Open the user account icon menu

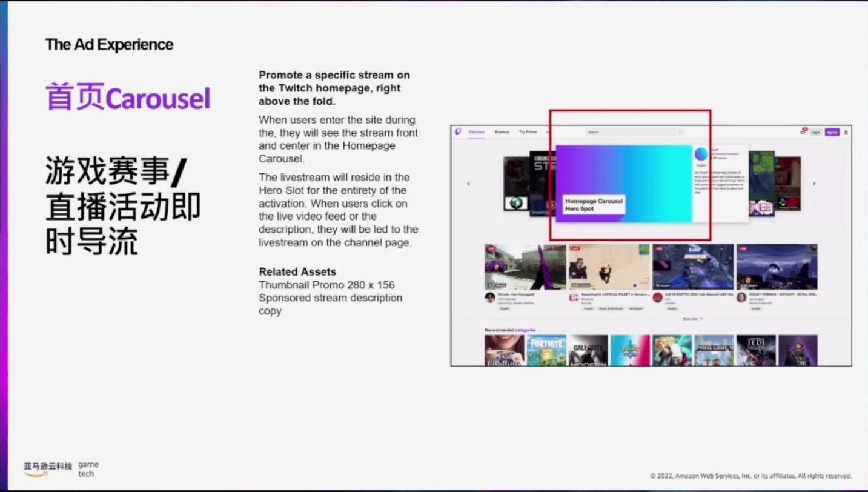(x=846, y=132)
